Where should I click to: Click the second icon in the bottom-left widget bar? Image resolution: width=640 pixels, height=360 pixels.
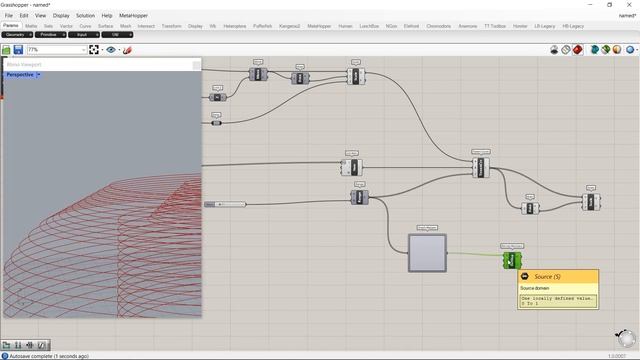(18, 345)
